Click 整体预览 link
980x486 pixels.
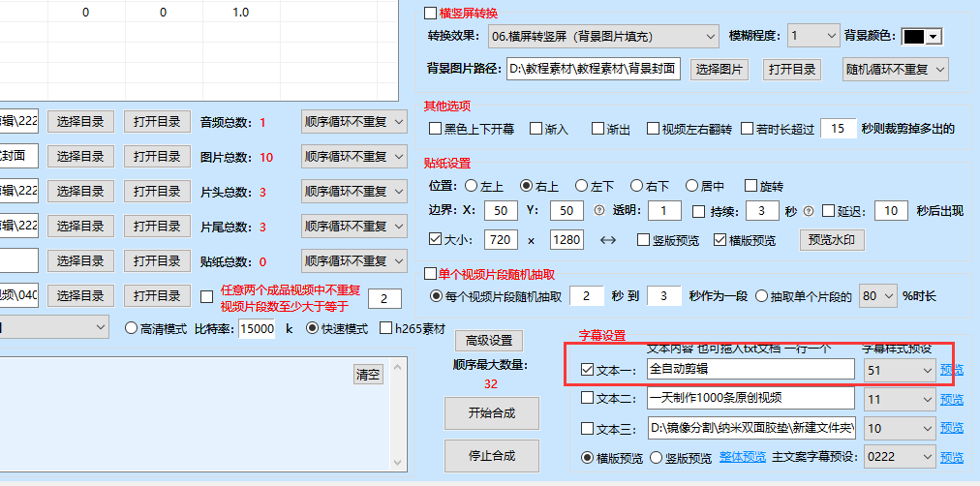pyautogui.click(x=743, y=457)
